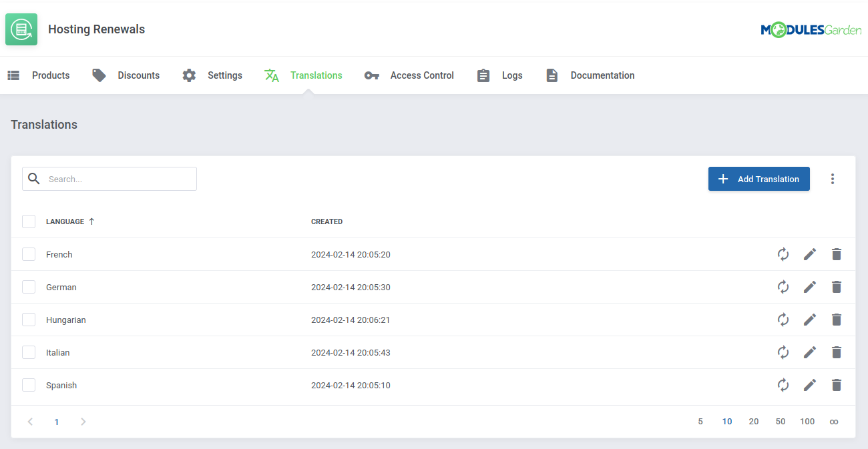Show 10 entries per page
Image resolution: width=868 pixels, height=449 pixels.
pos(727,422)
